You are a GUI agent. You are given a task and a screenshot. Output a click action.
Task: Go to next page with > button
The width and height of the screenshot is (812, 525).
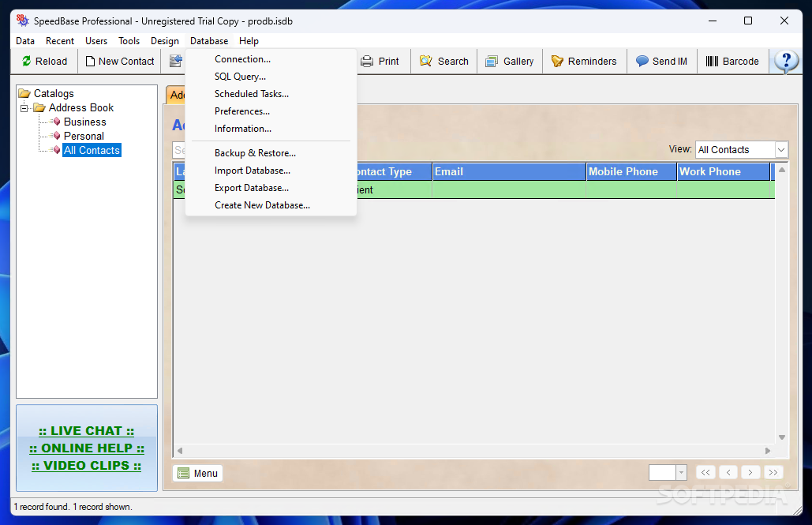750,473
